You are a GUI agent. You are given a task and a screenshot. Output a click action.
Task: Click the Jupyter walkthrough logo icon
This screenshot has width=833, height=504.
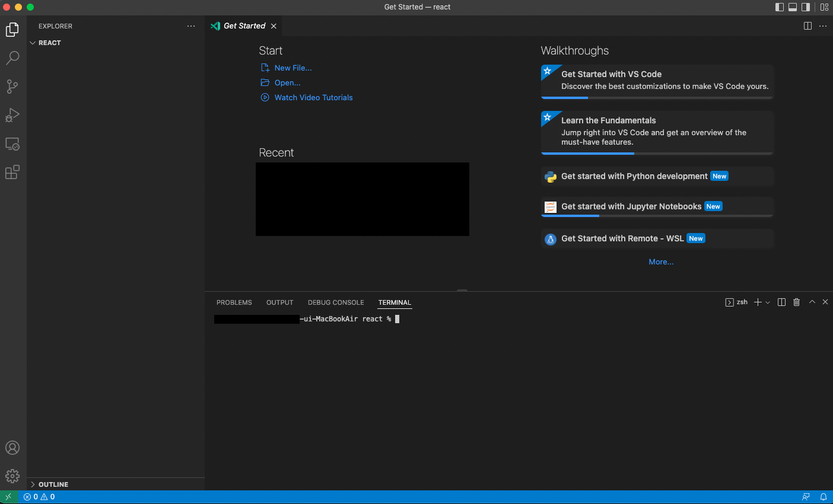click(x=551, y=207)
